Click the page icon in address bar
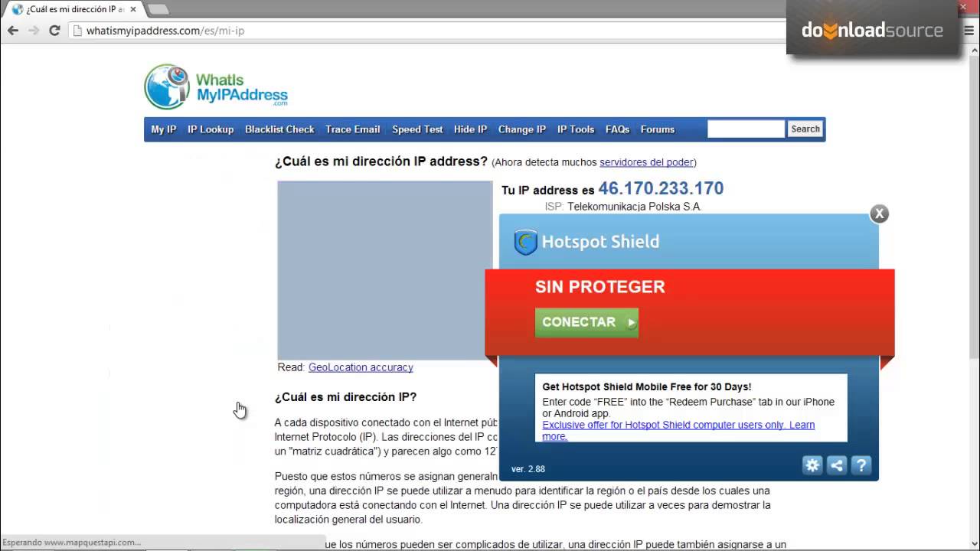980x551 pixels. coord(77,31)
